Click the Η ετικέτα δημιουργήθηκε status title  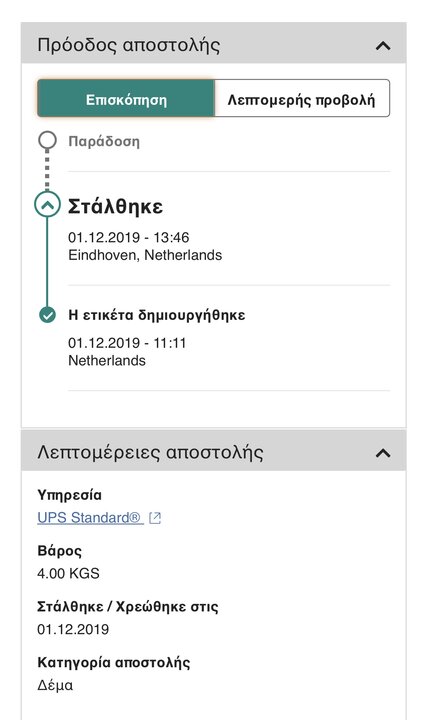(x=157, y=315)
